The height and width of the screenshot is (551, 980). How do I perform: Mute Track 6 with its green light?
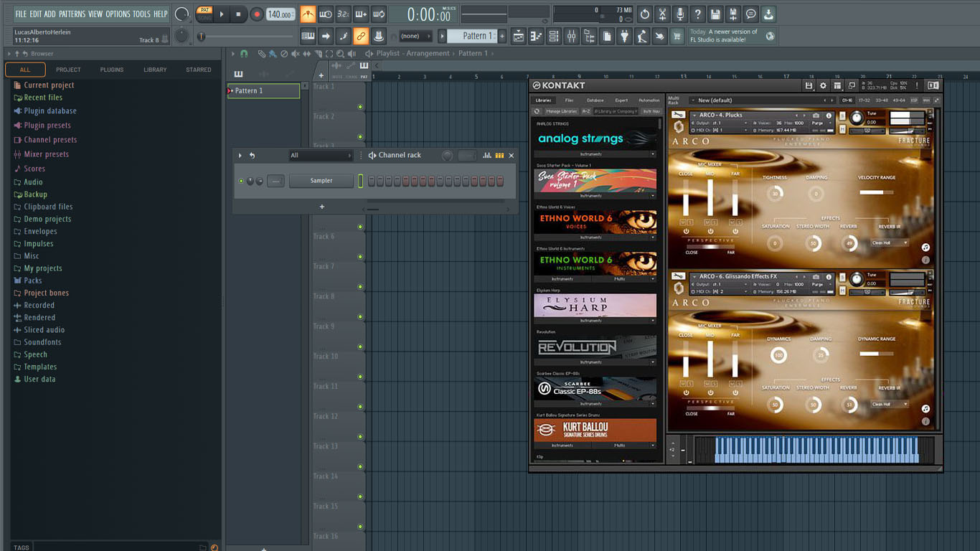(360, 257)
